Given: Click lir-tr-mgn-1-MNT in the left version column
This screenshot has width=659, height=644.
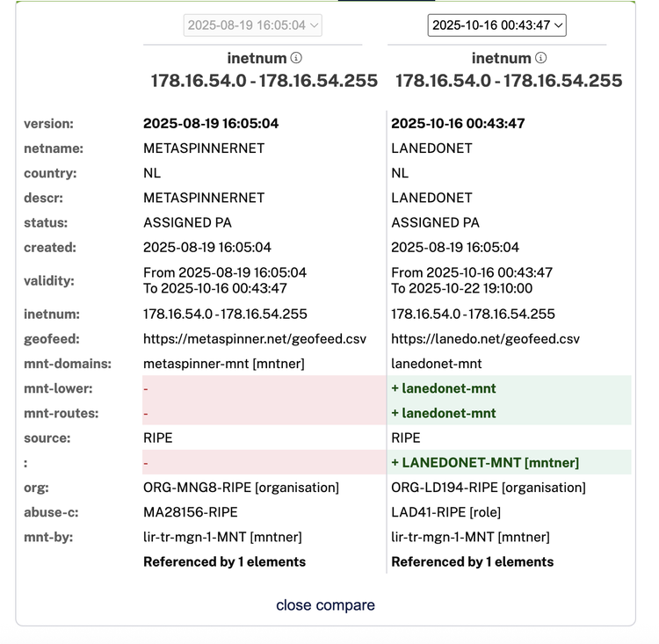Looking at the screenshot, I should pyautogui.click(x=222, y=537).
